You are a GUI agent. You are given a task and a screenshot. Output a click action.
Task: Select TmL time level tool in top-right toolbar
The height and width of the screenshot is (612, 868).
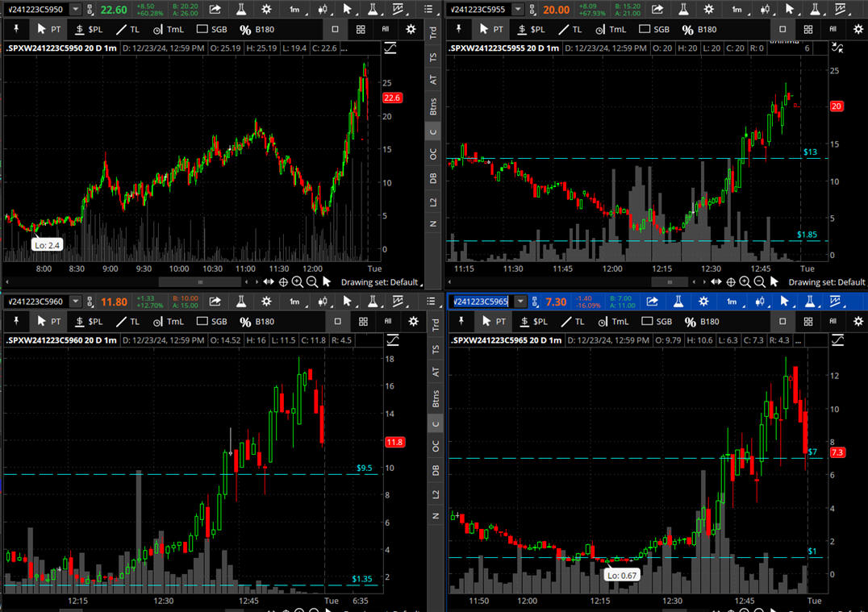(x=610, y=29)
